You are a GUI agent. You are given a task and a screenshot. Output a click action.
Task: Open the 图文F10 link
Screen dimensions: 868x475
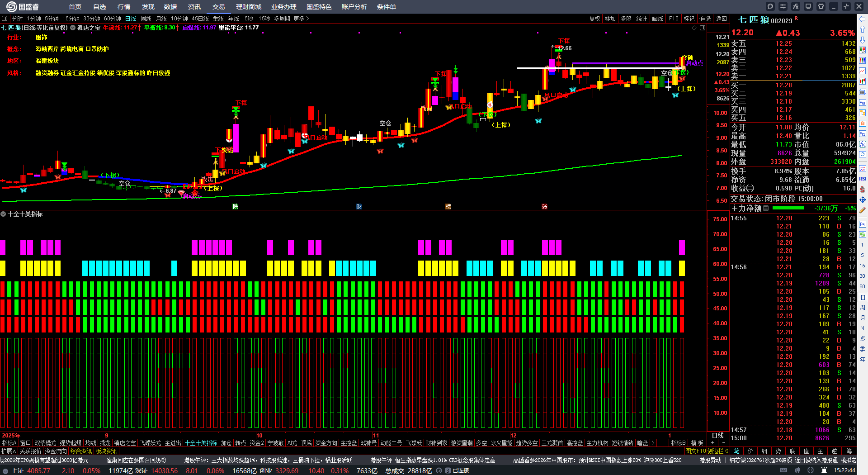point(696,451)
